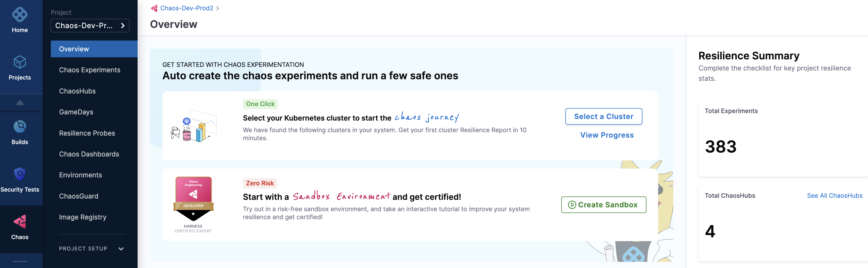Navigate to Resilience Probes
This screenshot has width=868, height=268.
[87, 133]
